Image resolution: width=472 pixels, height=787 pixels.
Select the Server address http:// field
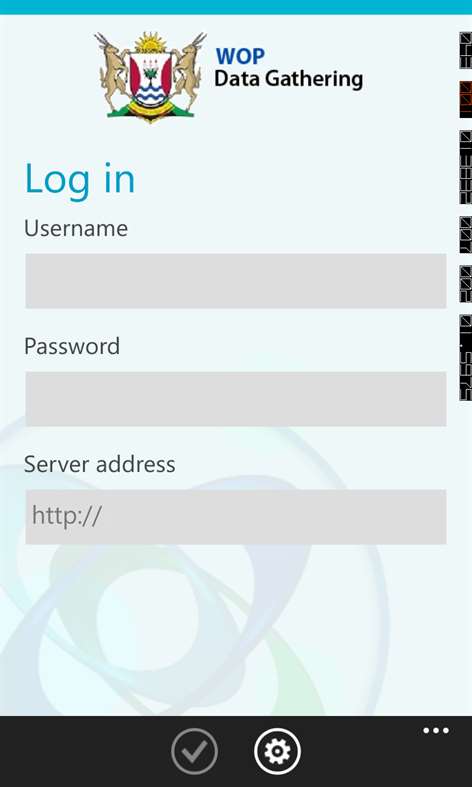pyautogui.click(x=235, y=516)
